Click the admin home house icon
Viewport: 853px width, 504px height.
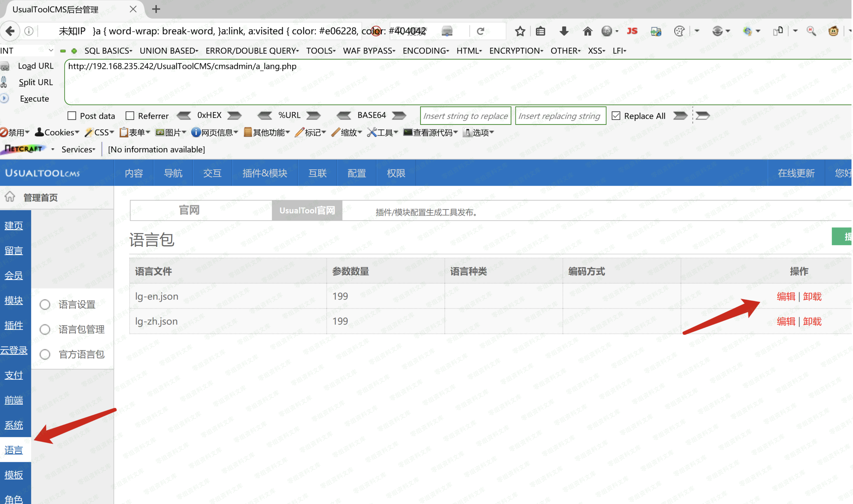[10, 197]
